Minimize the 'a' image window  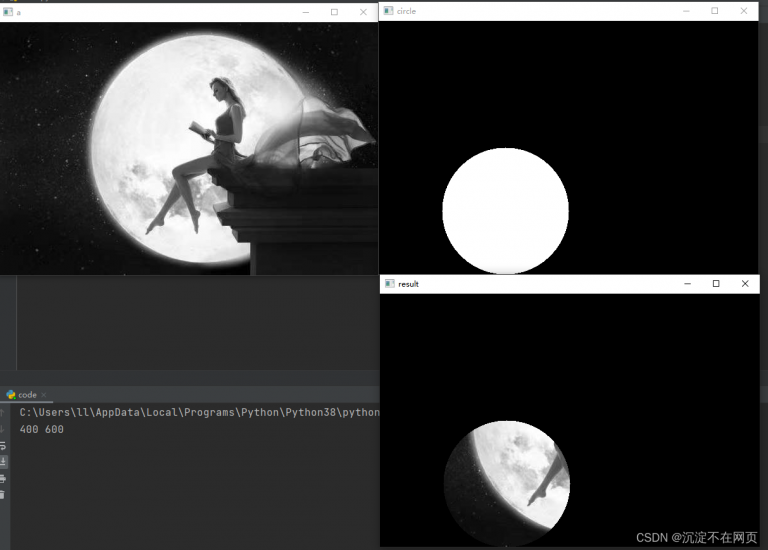pos(305,12)
